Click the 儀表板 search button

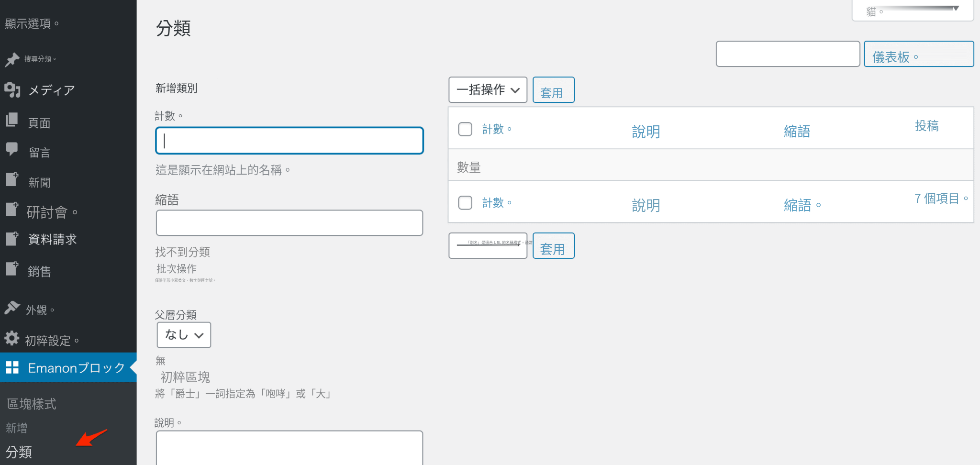[919, 54]
